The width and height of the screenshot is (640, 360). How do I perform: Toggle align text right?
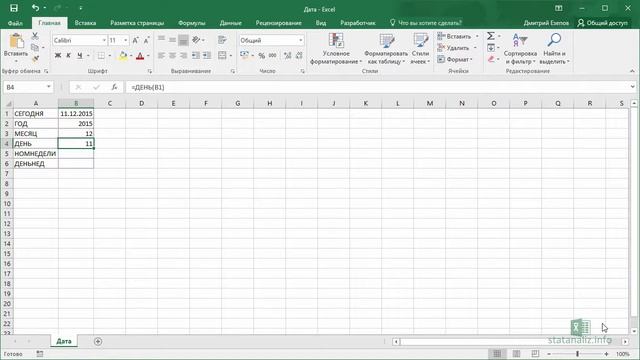[x=184, y=56]
